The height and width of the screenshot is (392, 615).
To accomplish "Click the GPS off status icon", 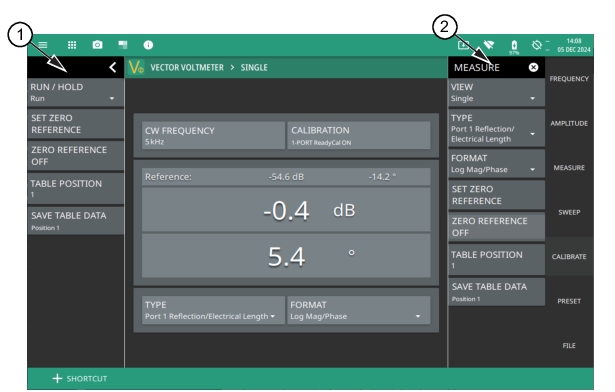I will (x=537, y=45).
